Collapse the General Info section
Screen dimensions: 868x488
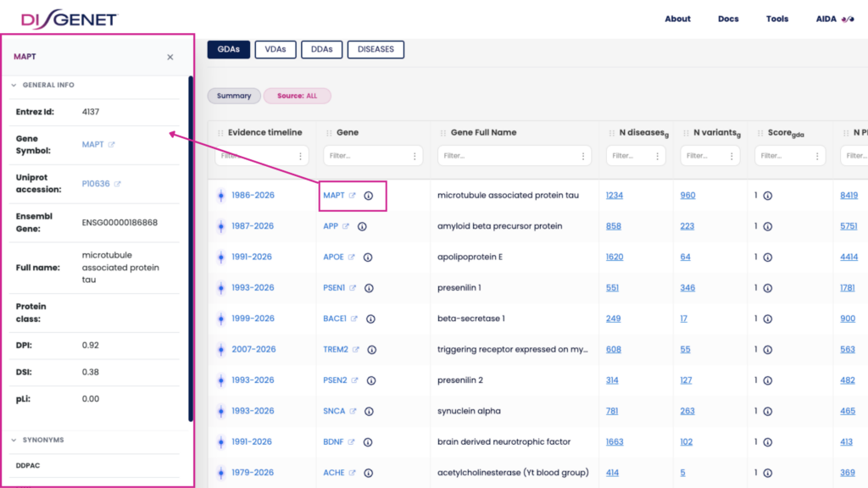(14, 86)
